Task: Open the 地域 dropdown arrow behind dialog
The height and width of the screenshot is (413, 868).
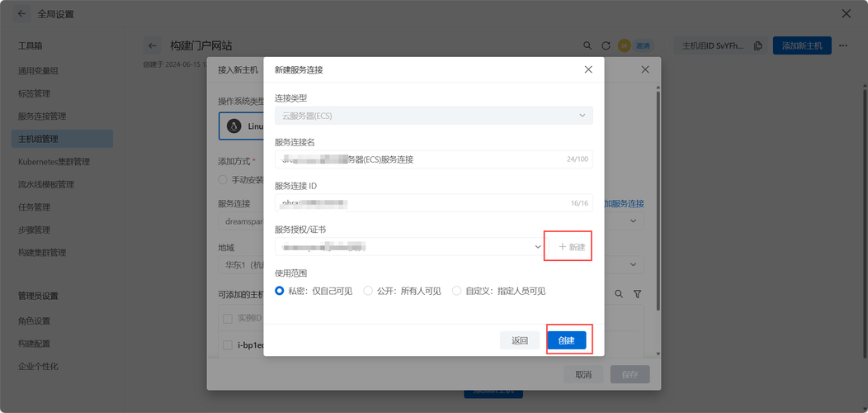Action: pos(634,263)
